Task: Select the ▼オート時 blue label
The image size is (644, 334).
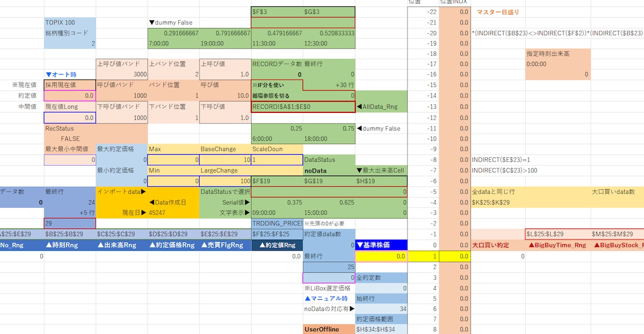Action: pos(70,74)
